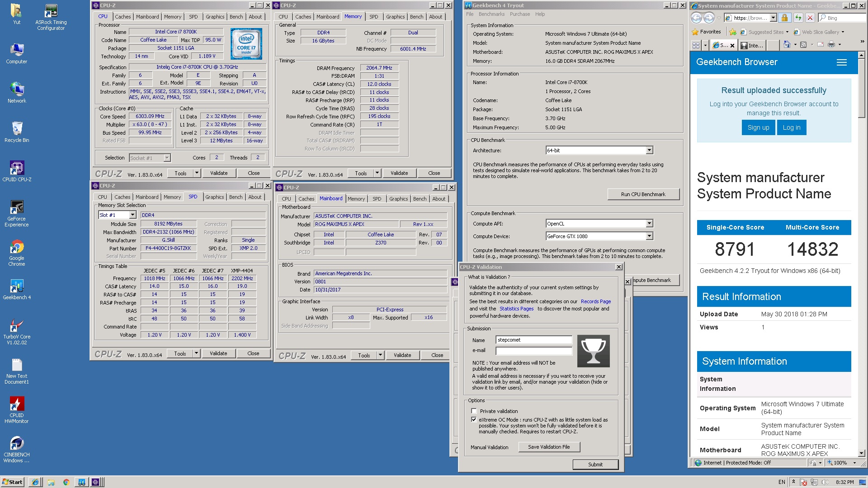Click Add to Favorites Bar star icon
This screenshot has width=868, height=488.
[x=733, y=32]
